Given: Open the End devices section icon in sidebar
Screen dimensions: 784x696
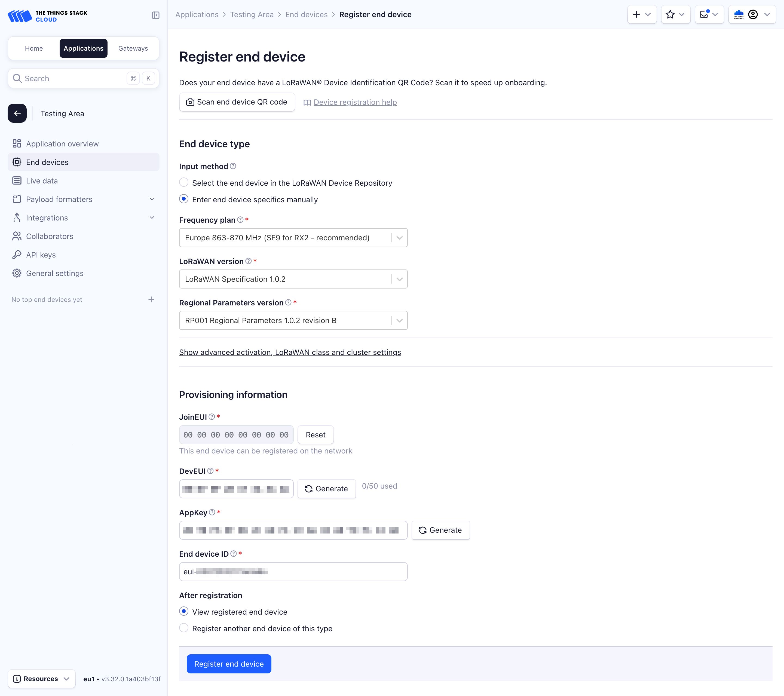Looking at the screenshot, I should pyautogui.click(x=17, y=162).
